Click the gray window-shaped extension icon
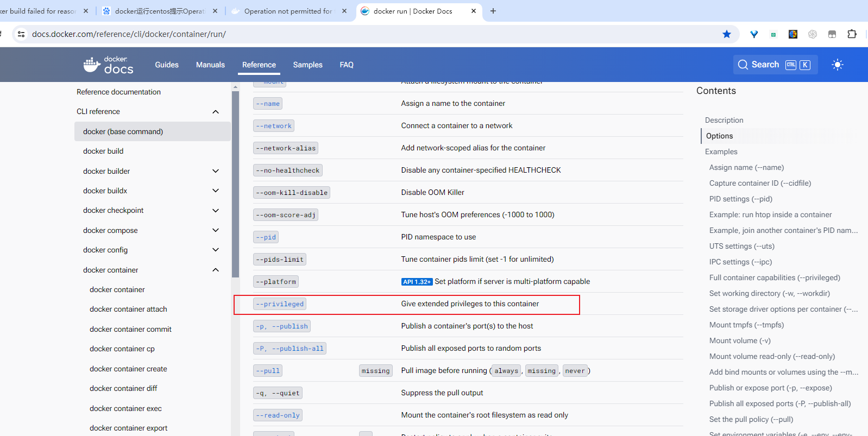Viewport: 868px width, 436px height. tap(832, 34)
